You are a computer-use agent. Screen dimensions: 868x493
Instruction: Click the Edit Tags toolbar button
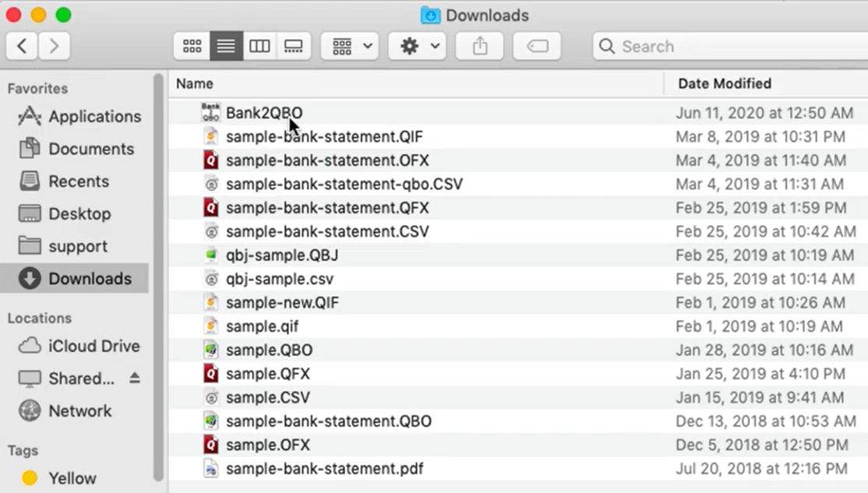(x=537, y=46)
